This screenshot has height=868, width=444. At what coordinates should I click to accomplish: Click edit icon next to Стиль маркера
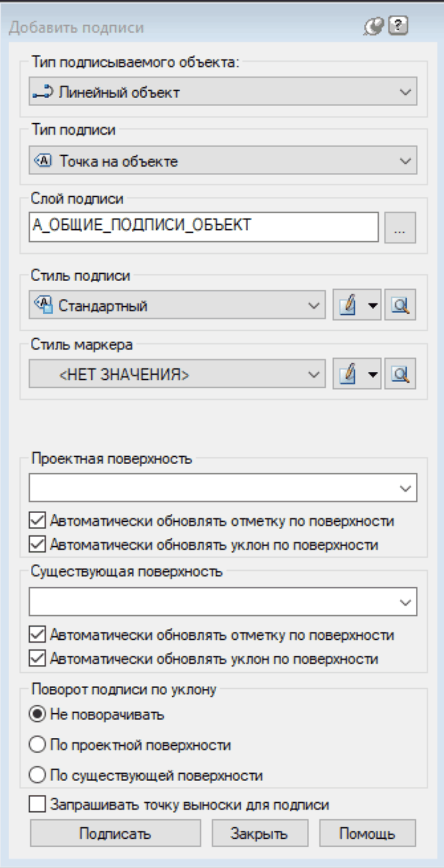347,374
